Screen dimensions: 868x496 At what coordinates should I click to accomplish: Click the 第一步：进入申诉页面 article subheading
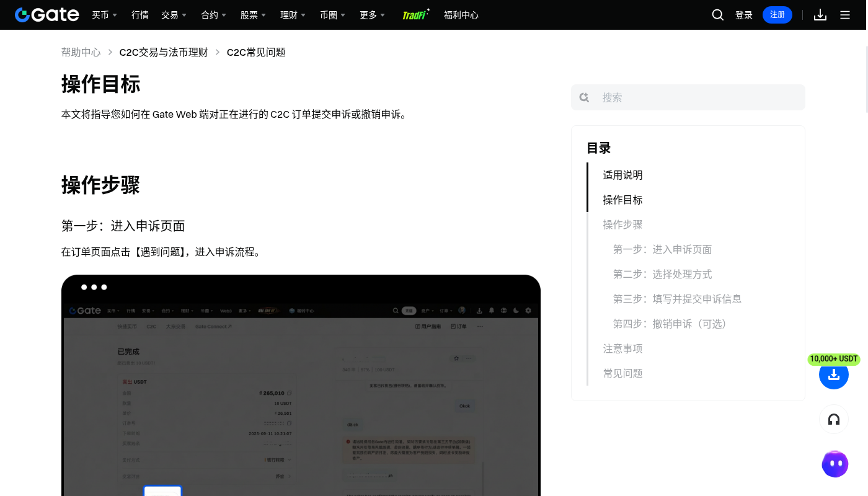tap(123, 226)
